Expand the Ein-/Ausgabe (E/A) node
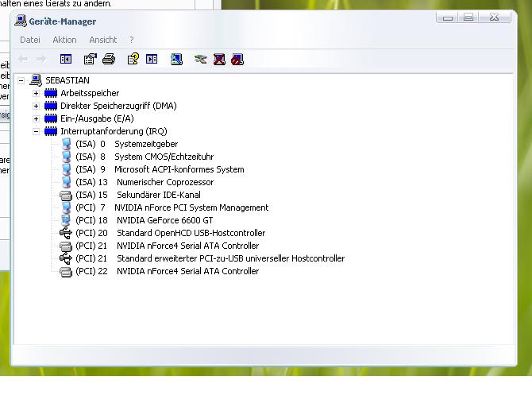Image resolution: width=532 pixels, height=407 pixels. (x=36, y=118)
